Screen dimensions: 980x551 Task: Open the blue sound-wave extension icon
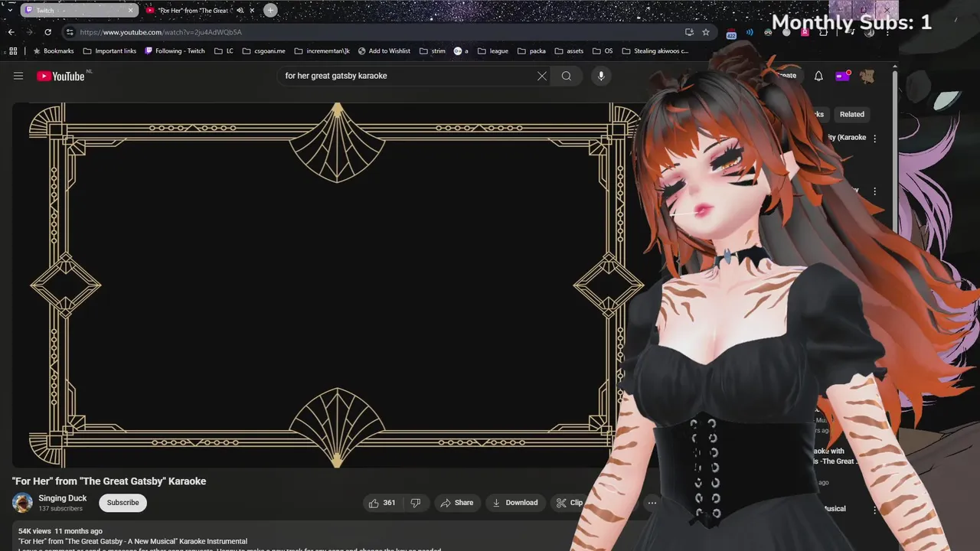[750, 32]
